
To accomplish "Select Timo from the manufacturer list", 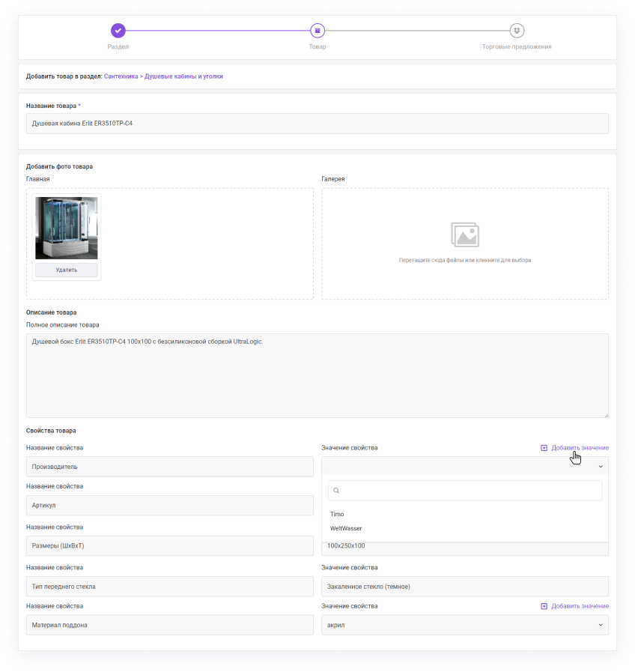I will pyautogui.click(x=337, y=514).
